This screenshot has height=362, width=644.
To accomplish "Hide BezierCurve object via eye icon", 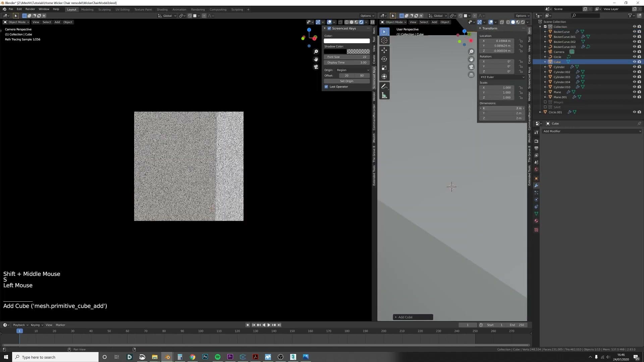I will [x=634, y=32].
